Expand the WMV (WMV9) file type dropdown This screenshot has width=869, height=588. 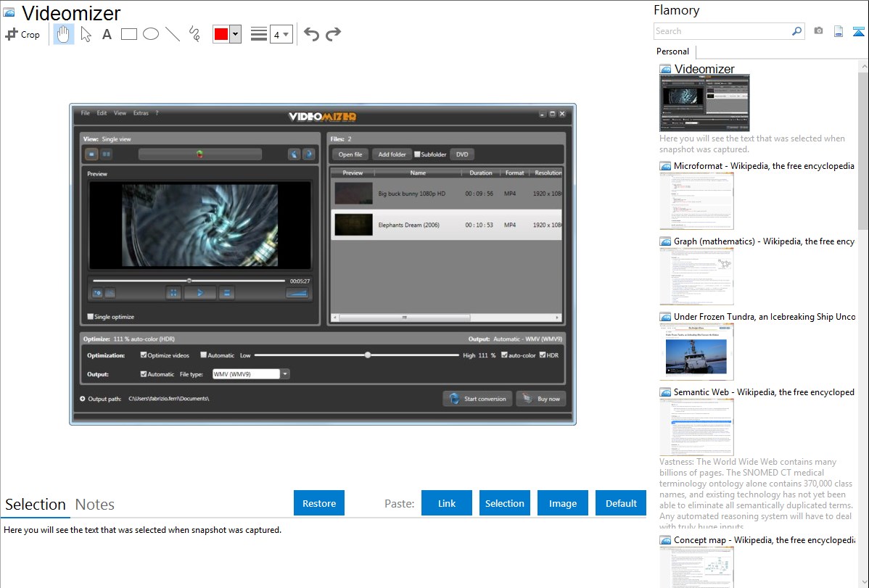pyautogui.click(x=285, y=374)
